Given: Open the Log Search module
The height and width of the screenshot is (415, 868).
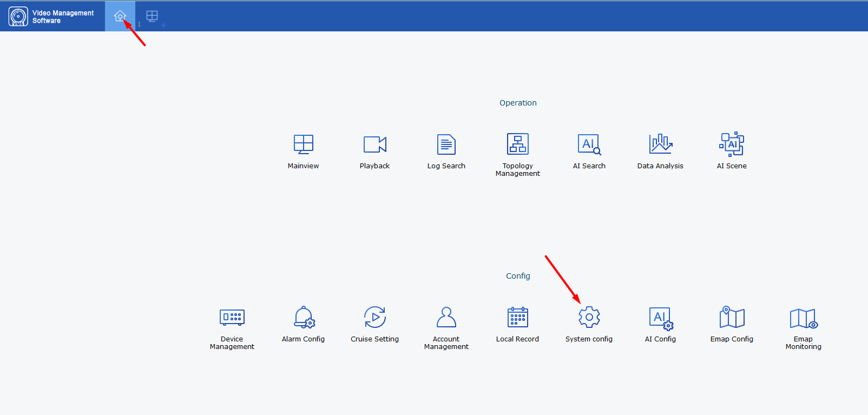Looking at the screenshot, I should point(446,151).
